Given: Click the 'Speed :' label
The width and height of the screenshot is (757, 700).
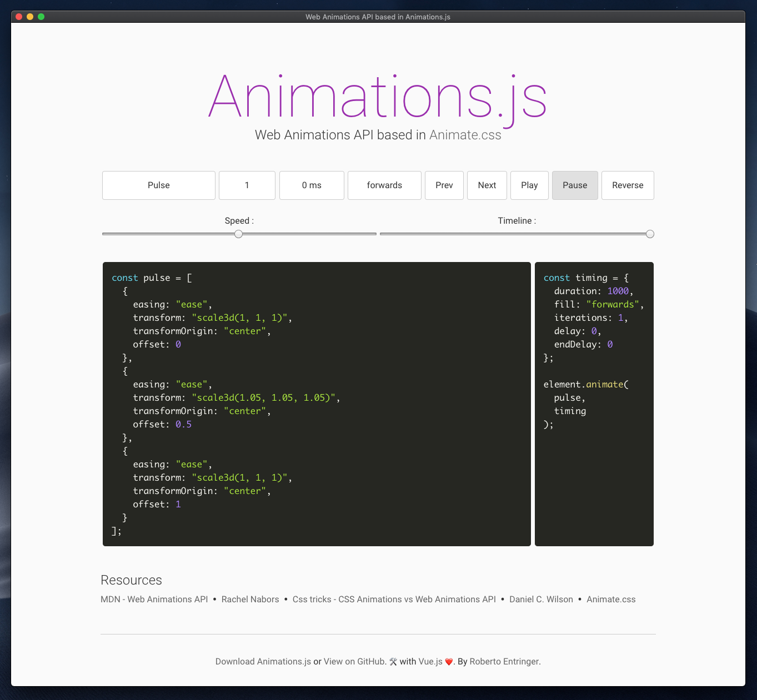Looking at the screenshot, I should (239, 221).
